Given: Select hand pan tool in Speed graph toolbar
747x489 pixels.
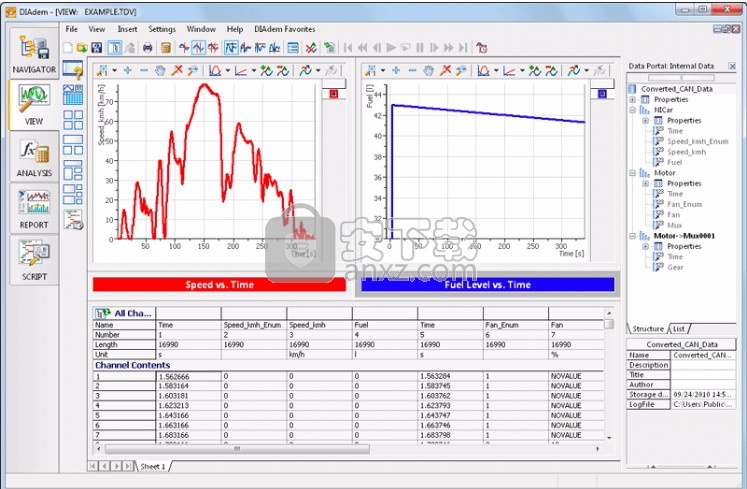Looking at the screenshot, I should point(161,71).
